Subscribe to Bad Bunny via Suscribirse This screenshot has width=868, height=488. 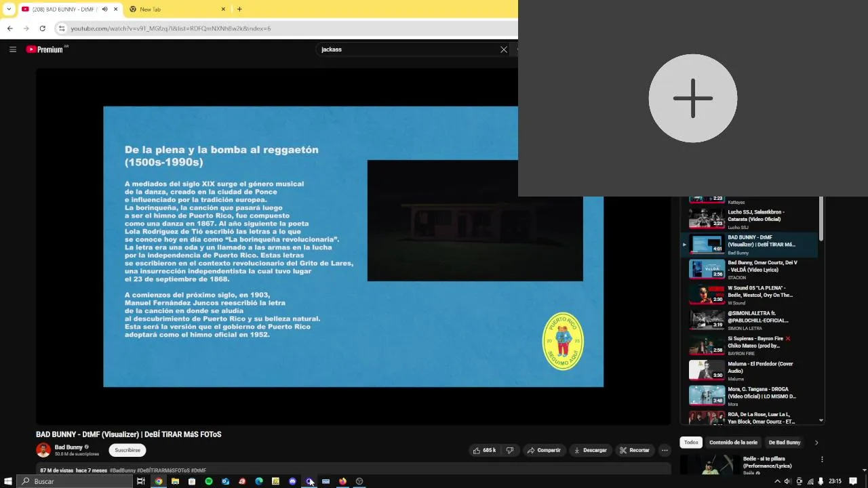click(x=127, y=450)
